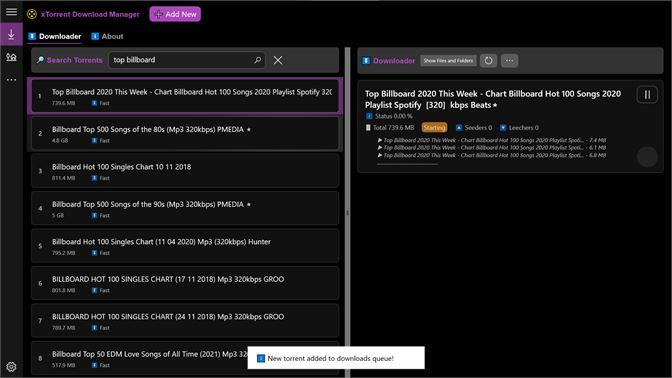Screen dimensions: 672x378
Task: Click the Seeders 0 indicator
Action: (x=474, y=128)
